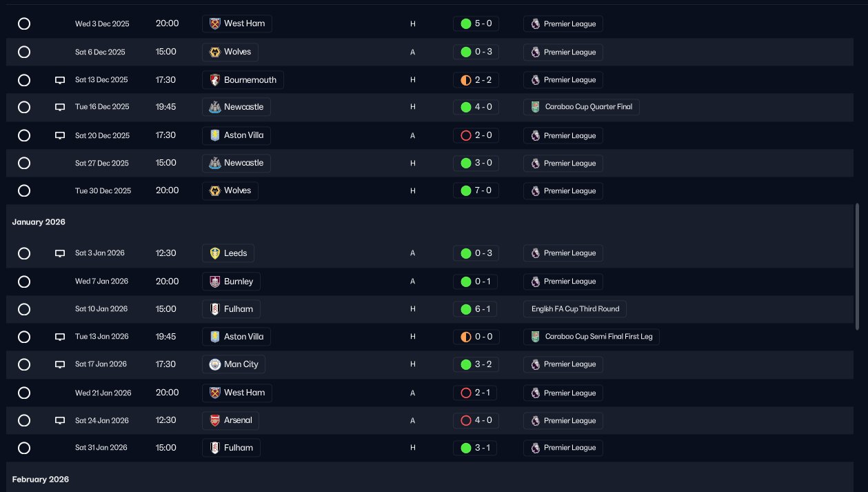Select the radio circle for the Bournemouth fixture
Viewport: 868px width, 492px height.
point(24,80)
